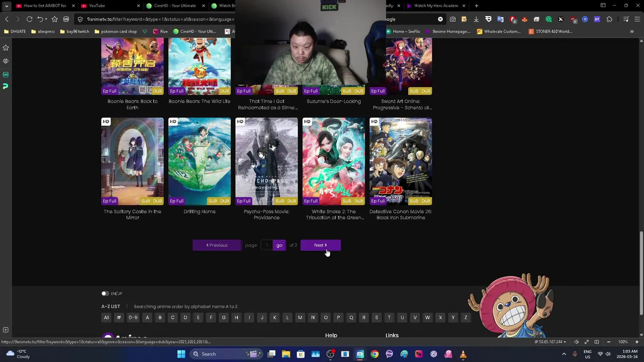Screen dimensions: 644x362
Task: Open Detective Conan Movie 26 poster
Action: (401, 161)
